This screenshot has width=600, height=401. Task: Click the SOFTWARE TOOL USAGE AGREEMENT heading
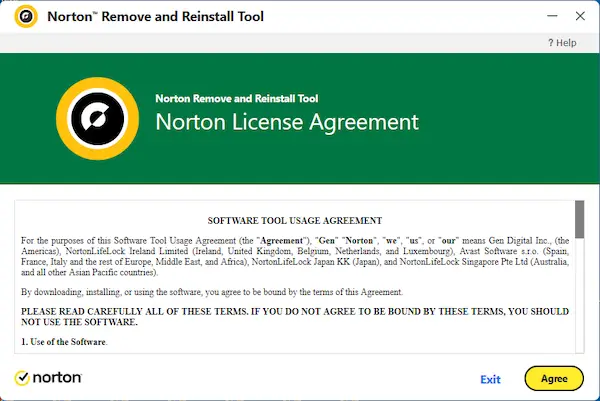pos(295,221)
